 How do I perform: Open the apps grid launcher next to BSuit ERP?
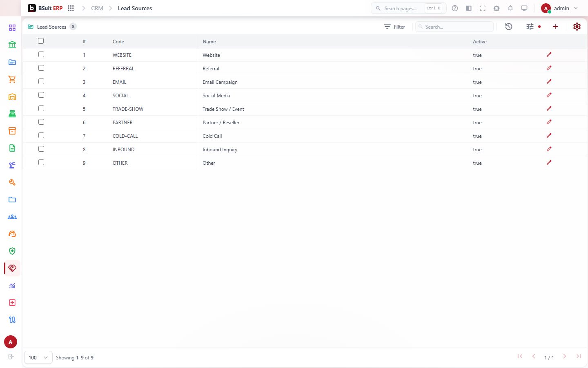tap(71, 8)
